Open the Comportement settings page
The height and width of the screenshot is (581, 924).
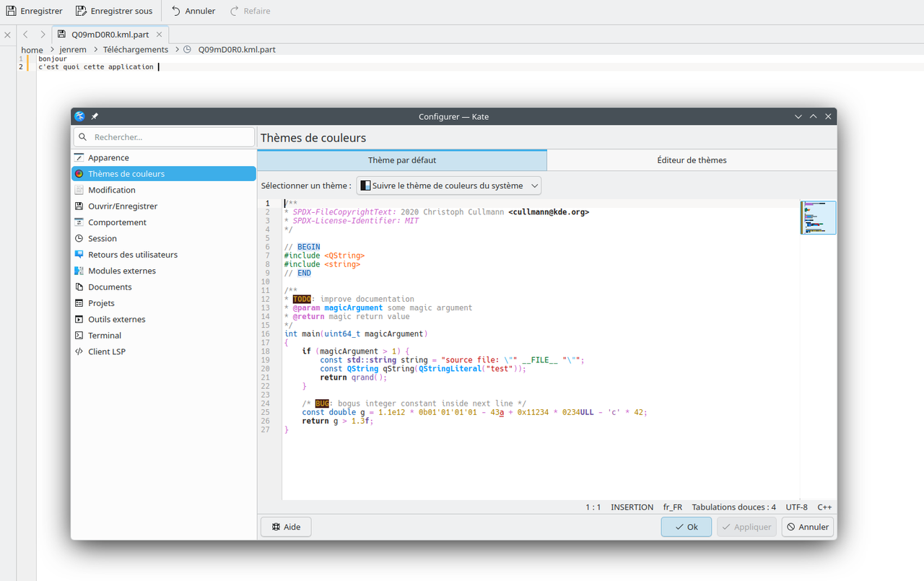(164, 222)
